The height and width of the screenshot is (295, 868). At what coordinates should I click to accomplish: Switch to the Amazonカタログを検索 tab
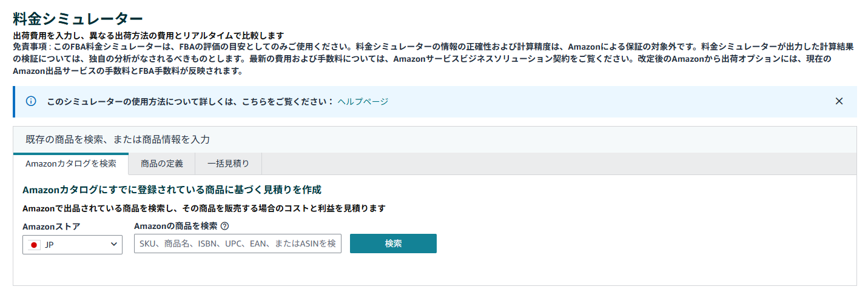point(71,164)
